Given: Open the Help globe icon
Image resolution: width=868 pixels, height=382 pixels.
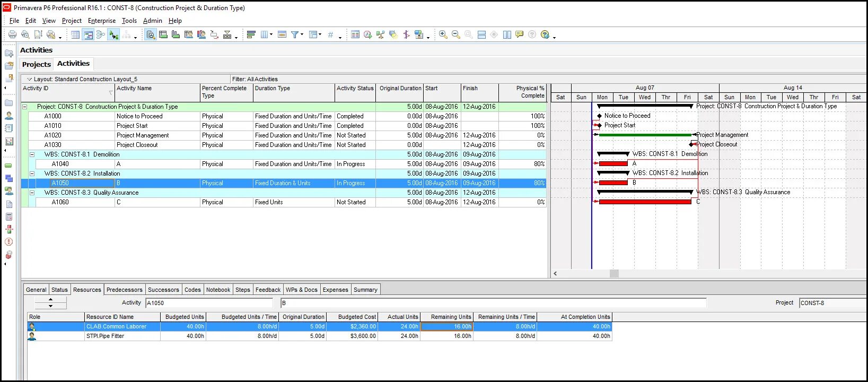Looking at the screenshot, I should coord(545,35).
